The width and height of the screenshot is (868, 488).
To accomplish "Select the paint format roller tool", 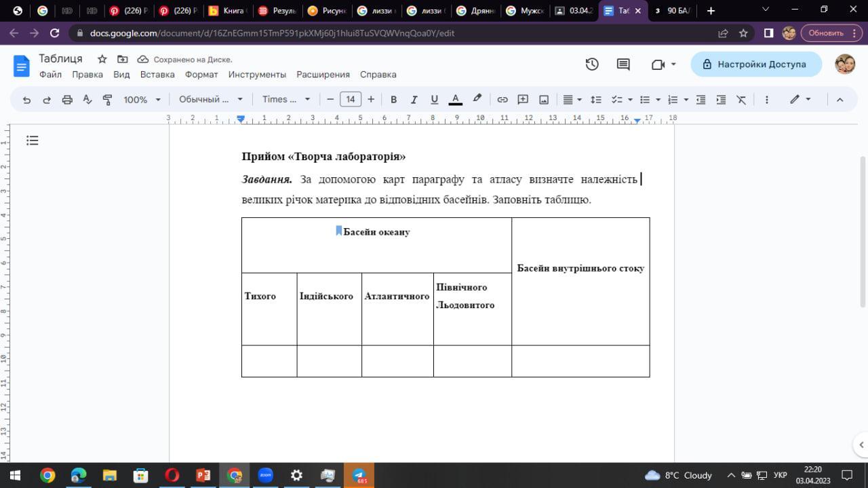I will point(107,100).
